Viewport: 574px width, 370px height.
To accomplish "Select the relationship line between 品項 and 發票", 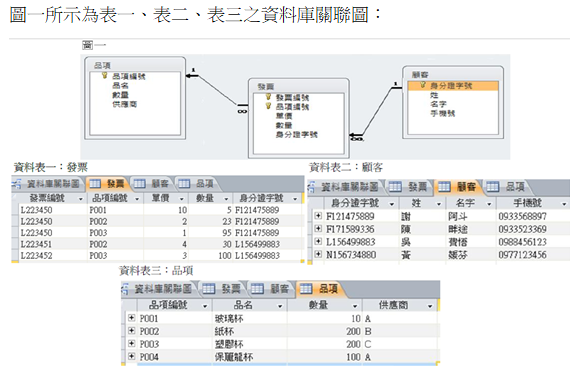I will tap(216, 90).
